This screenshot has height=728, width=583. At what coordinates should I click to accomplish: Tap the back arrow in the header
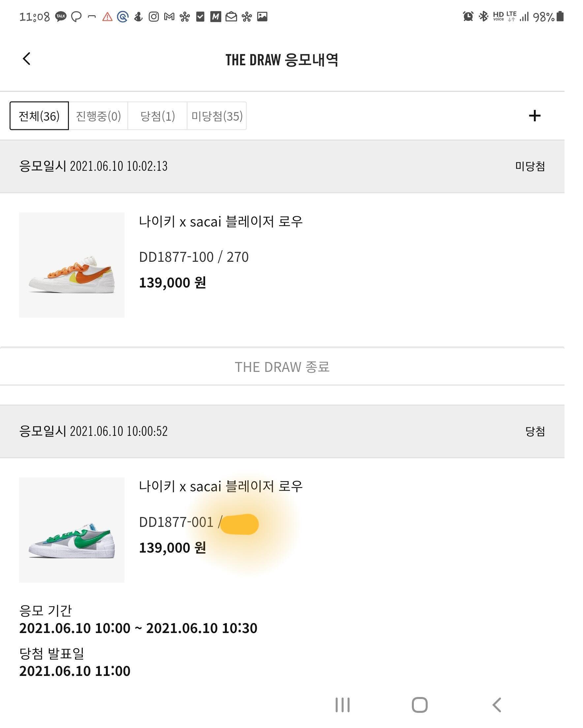click(26, 59)
